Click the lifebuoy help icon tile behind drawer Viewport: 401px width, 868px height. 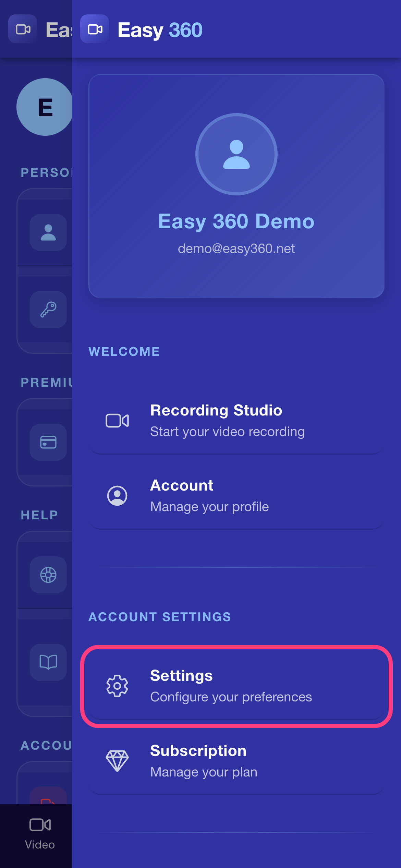48,575
